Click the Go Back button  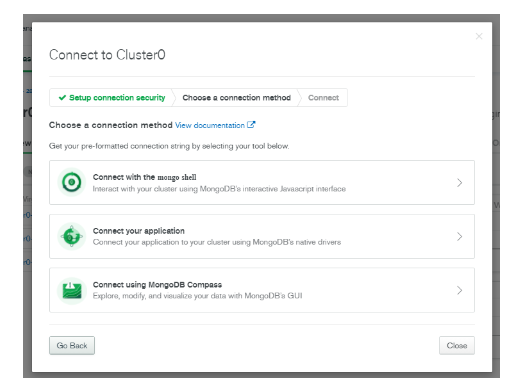tap(72, 345)
